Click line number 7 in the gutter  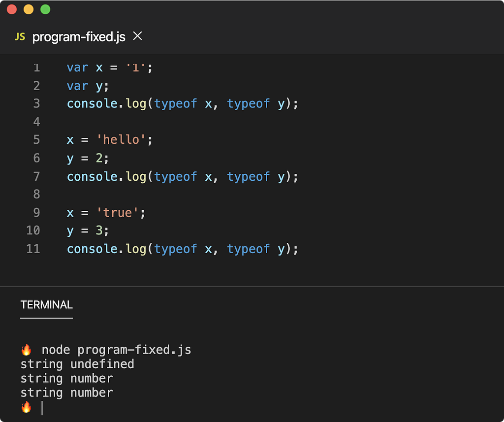tap(36, 176)
